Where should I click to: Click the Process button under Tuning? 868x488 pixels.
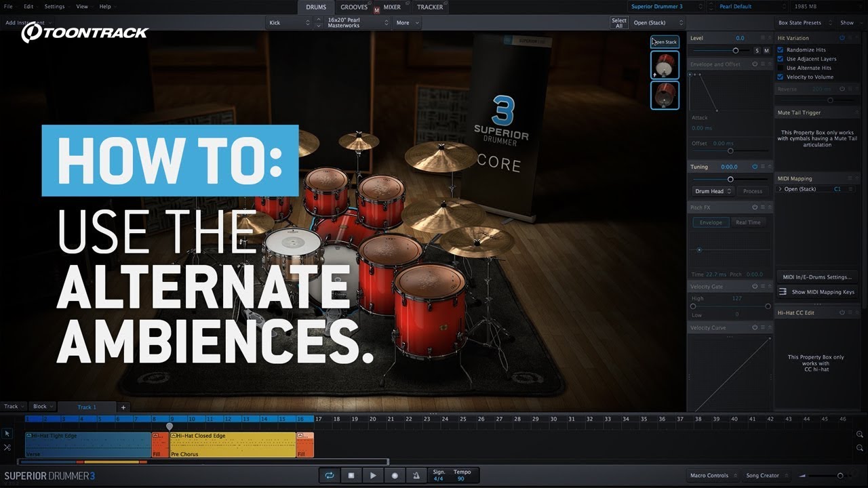[x=752, y=191]
